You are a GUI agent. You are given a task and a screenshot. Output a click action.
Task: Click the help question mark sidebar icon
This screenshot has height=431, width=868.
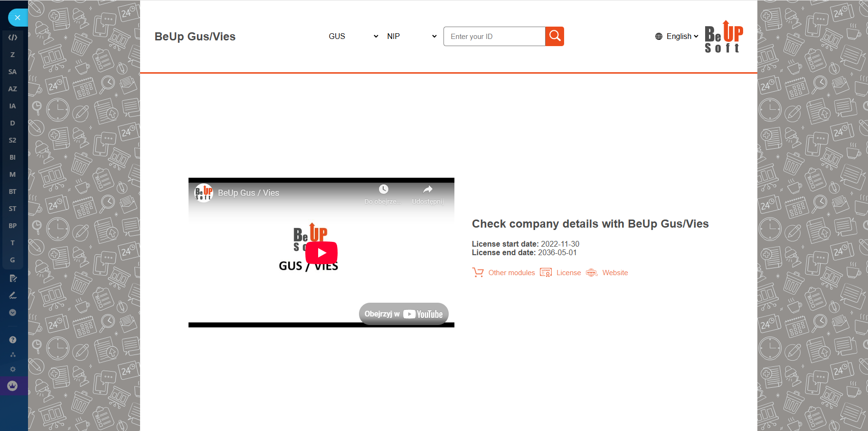point(13,340)
